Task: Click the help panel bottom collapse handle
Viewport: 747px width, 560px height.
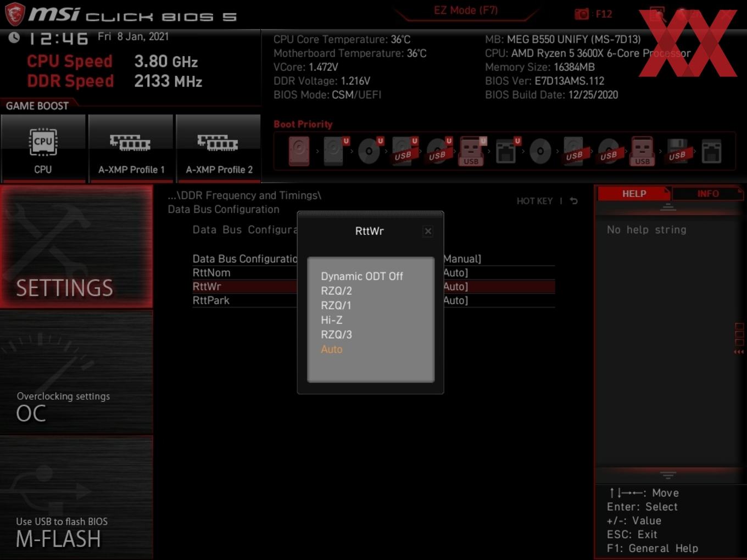Action: click(x=668, y=475)
